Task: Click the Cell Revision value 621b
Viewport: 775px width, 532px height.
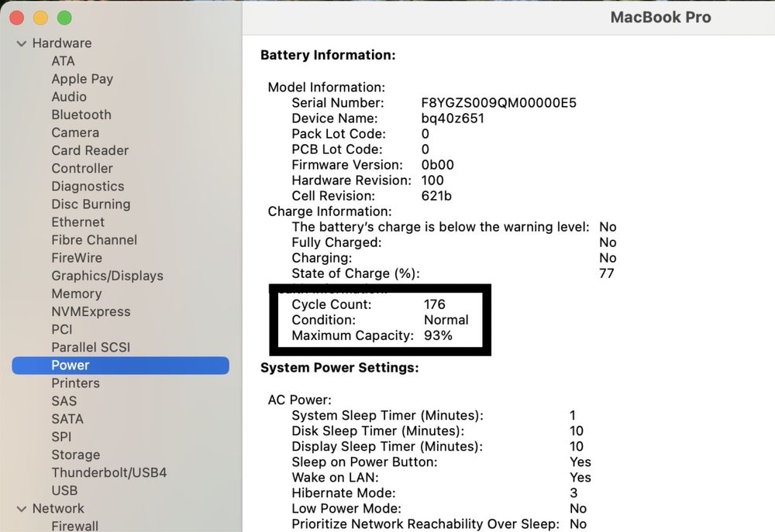Action: [x=436, y=196]
